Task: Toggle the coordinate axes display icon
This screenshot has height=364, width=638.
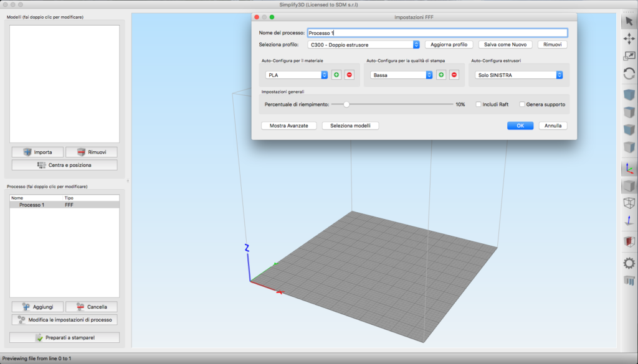Action: [x=629, y=168]
